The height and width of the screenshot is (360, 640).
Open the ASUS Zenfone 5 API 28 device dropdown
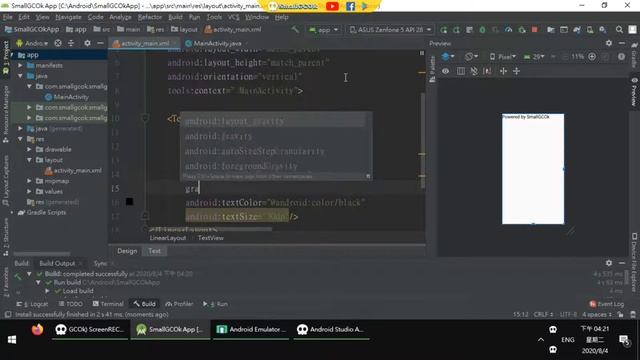[391, 30]
